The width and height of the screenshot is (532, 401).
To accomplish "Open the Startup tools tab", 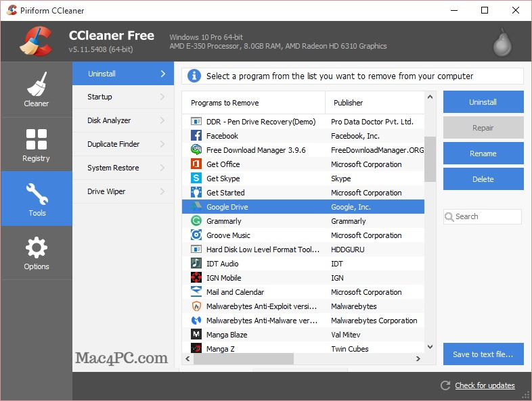I will 123,97.
